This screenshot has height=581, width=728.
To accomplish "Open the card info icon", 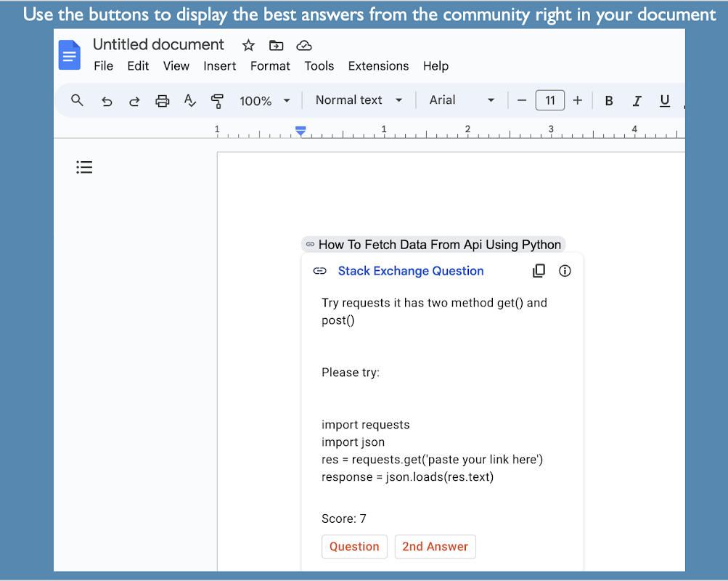I will 565,271.
